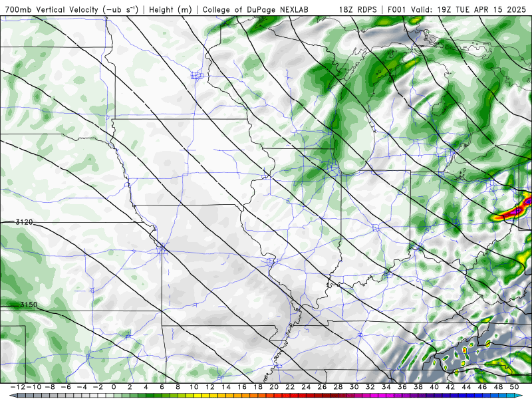Click the '42' color scale value
532x399 pixels.
point(450,387)
